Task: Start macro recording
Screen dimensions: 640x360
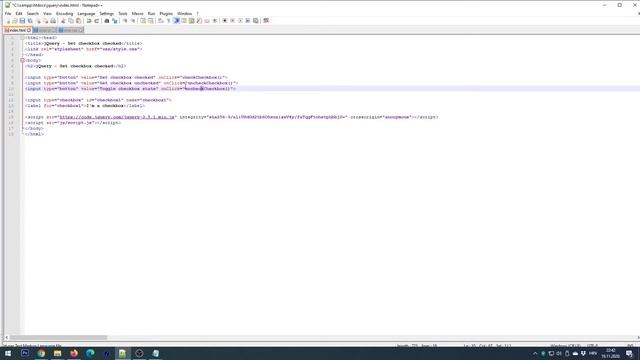Action: 224,21
